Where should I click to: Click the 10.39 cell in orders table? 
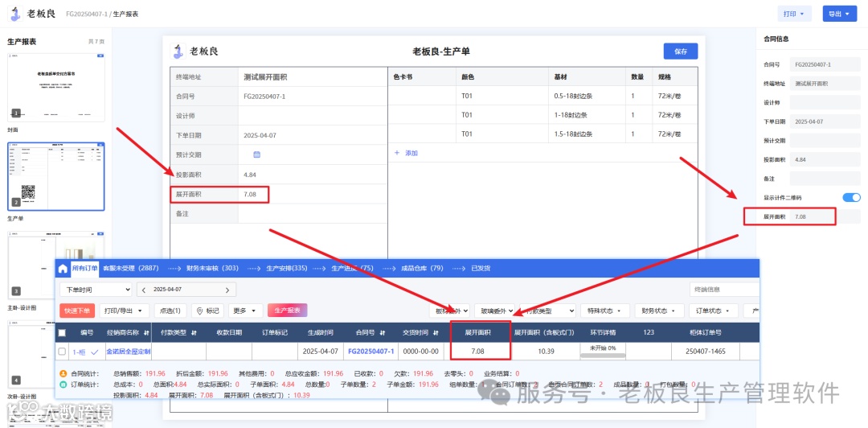544,352
